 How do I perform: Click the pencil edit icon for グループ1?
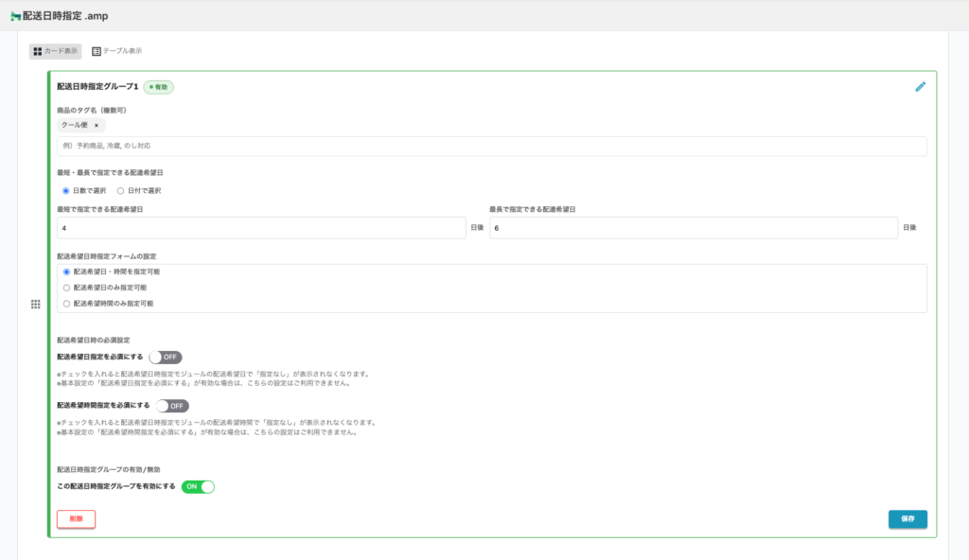point(920,86)
